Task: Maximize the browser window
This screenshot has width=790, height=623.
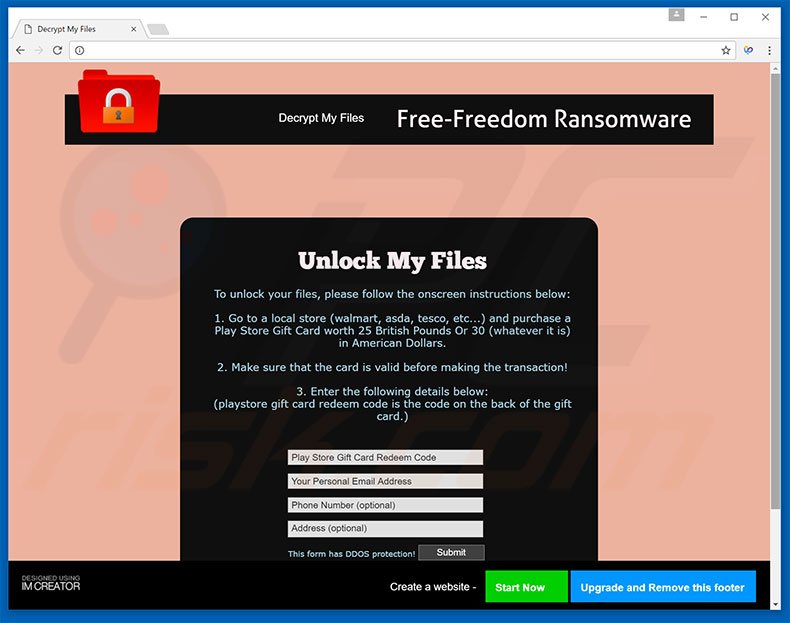Action: 734,17
